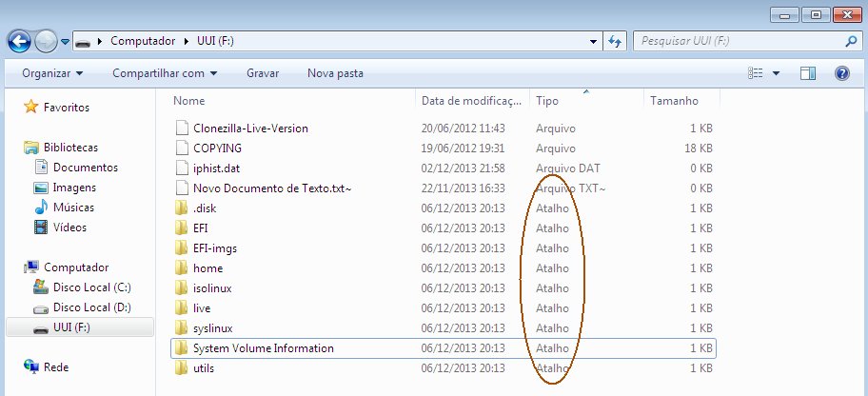868x396 pixels.
Task: Select the EFI folder icon
Action: [182, 228]
